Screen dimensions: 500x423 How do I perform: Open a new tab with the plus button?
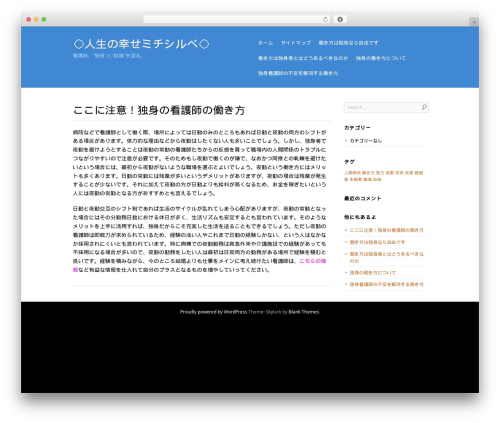pos(474,22)
